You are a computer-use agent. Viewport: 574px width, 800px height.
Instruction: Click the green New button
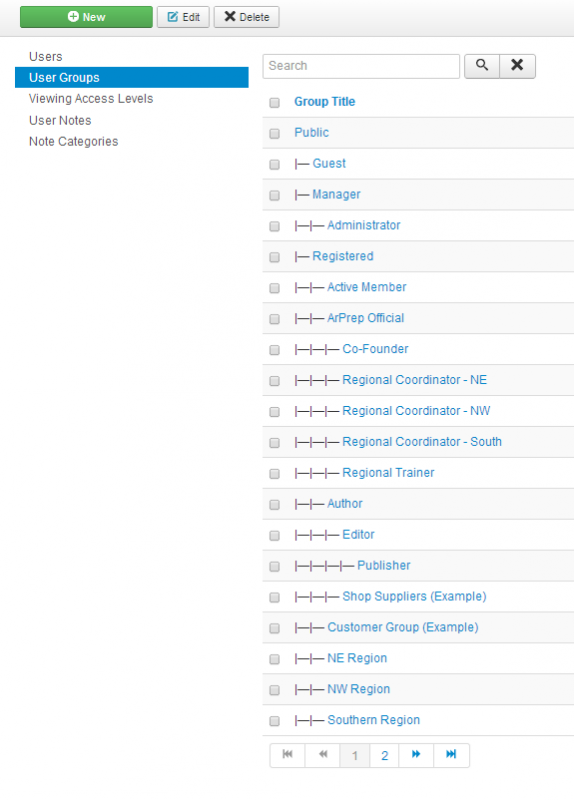86,17
